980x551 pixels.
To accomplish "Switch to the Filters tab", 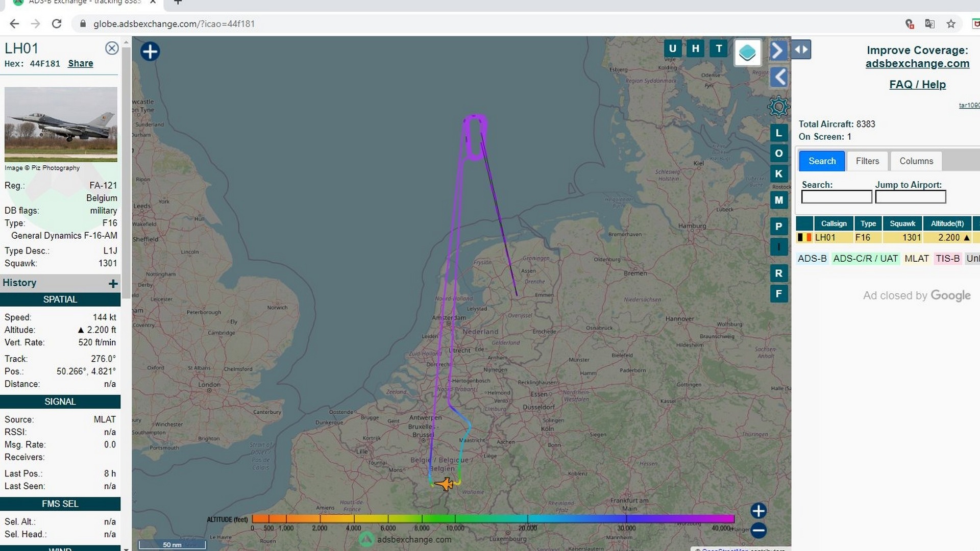I will [867, 161].
